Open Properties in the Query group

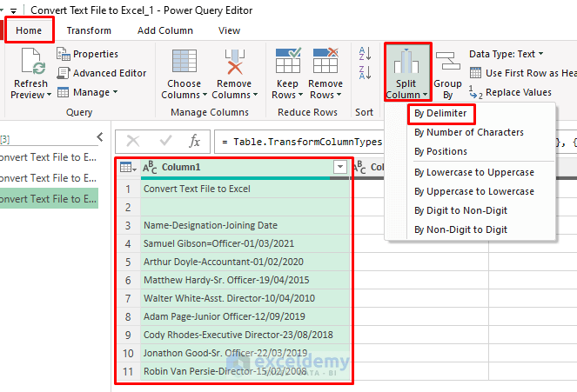pos(88,54)
